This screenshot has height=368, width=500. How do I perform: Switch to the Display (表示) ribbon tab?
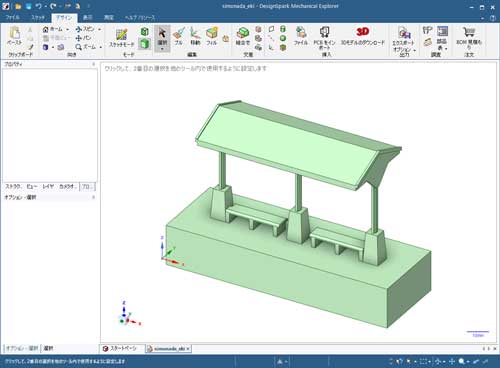pos(87,17)
